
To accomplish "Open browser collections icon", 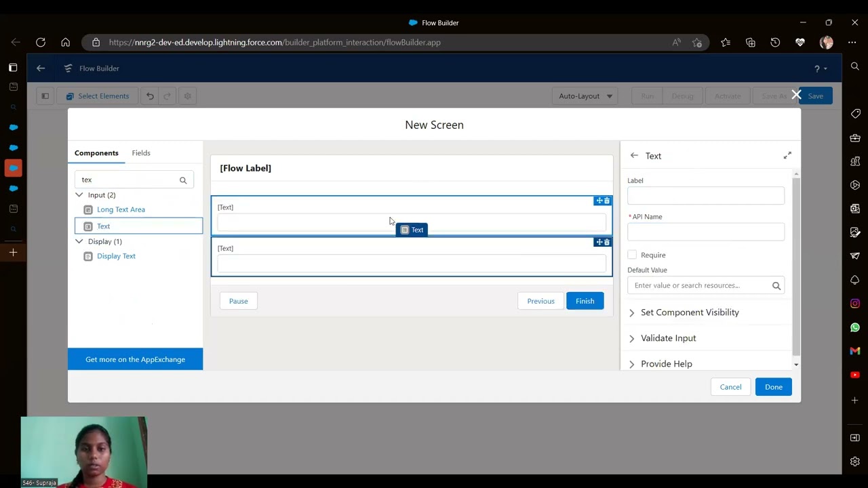I will (x=751, y=43).
